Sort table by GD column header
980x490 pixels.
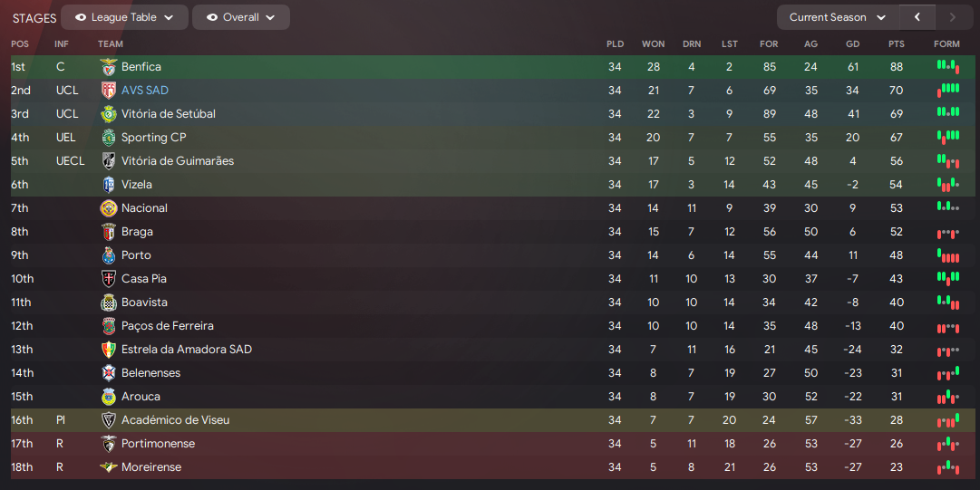point(852,43)
